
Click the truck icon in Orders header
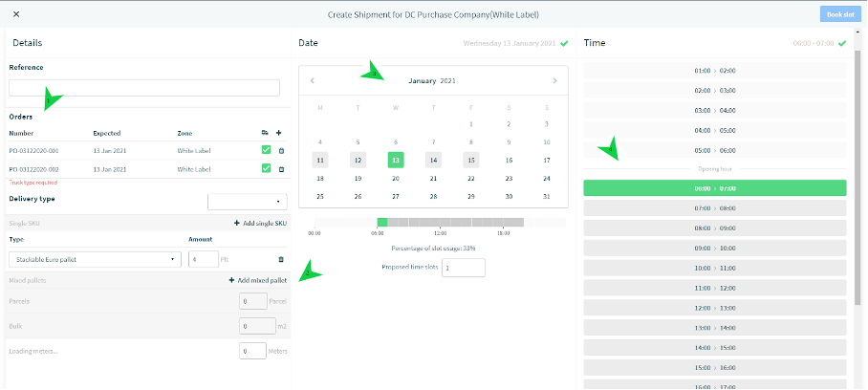coord(265,133)
